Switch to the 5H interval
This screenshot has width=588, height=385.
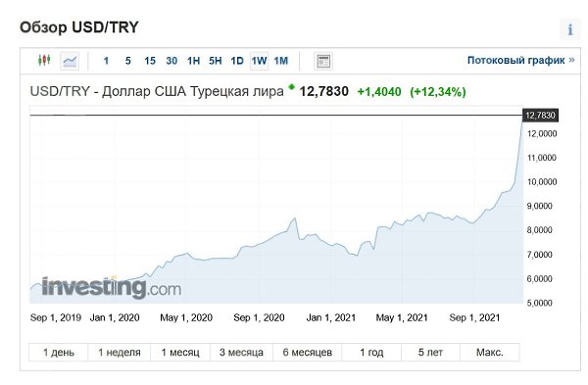pos(216,61)
